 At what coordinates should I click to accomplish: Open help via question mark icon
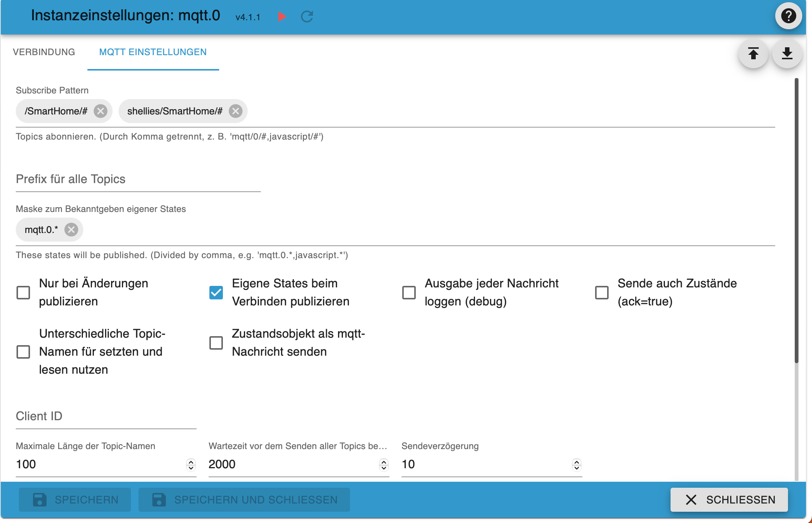pyautogui.click(x=788, y=16)
